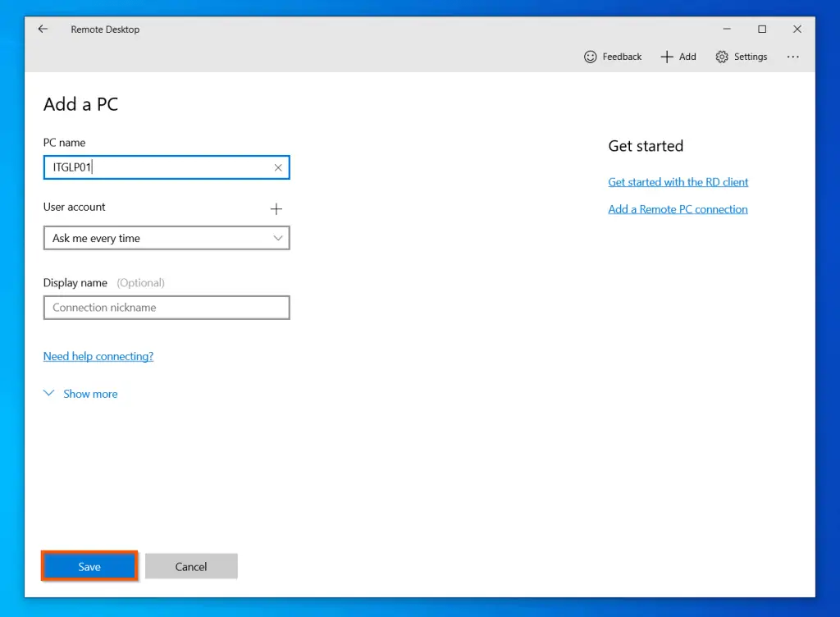Click the dropdown chevron beside Ask me every time

pyautogui.click(x=278, y=238)
